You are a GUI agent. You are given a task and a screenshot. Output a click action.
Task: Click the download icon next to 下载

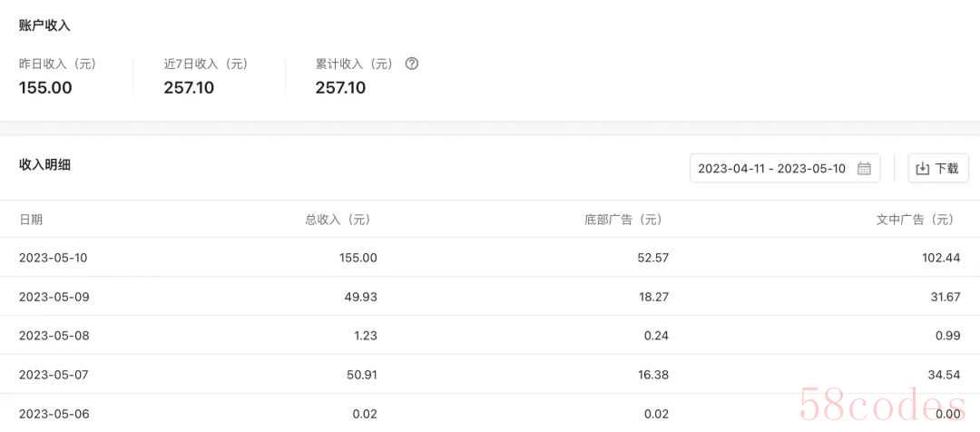pyautogui.click(x=922, y=169)
